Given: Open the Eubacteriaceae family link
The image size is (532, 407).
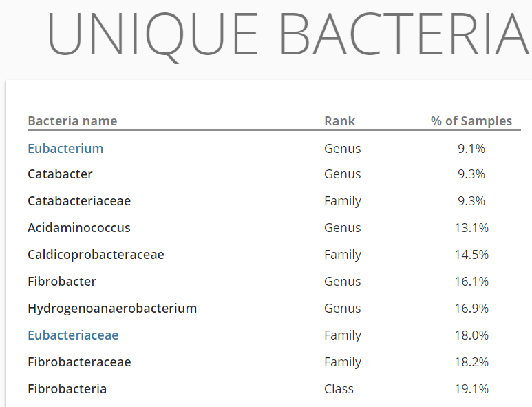Looking at the screenshot, I should (73, 335).
